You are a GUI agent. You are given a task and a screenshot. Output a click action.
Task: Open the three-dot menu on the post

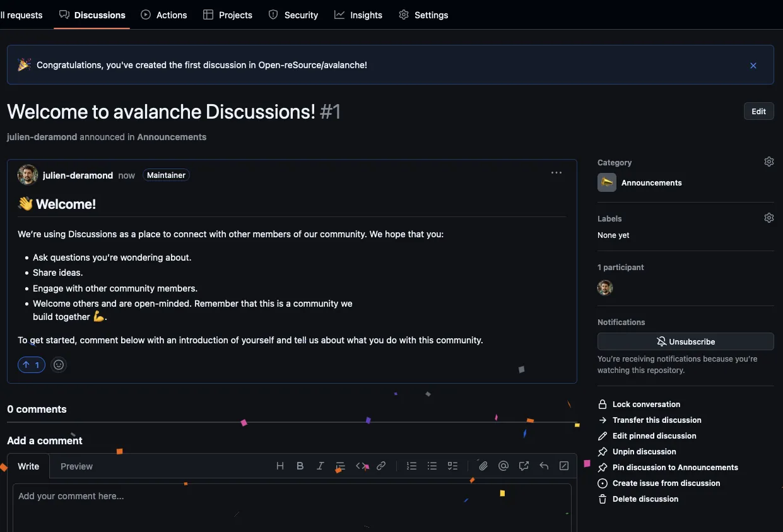click(556, 173)
